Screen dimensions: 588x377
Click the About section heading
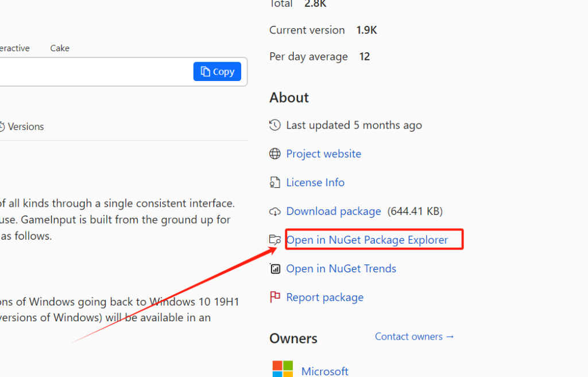point(289,98)
